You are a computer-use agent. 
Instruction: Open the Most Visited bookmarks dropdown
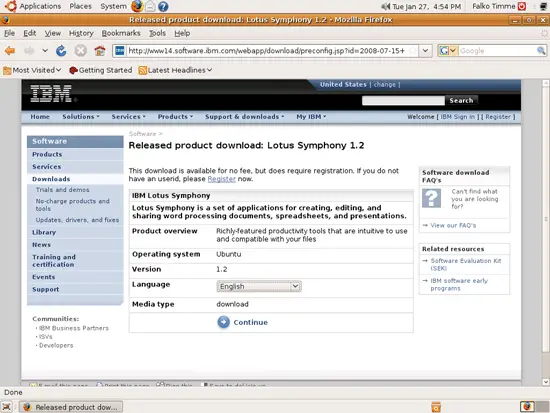click(x=32, y=70)
